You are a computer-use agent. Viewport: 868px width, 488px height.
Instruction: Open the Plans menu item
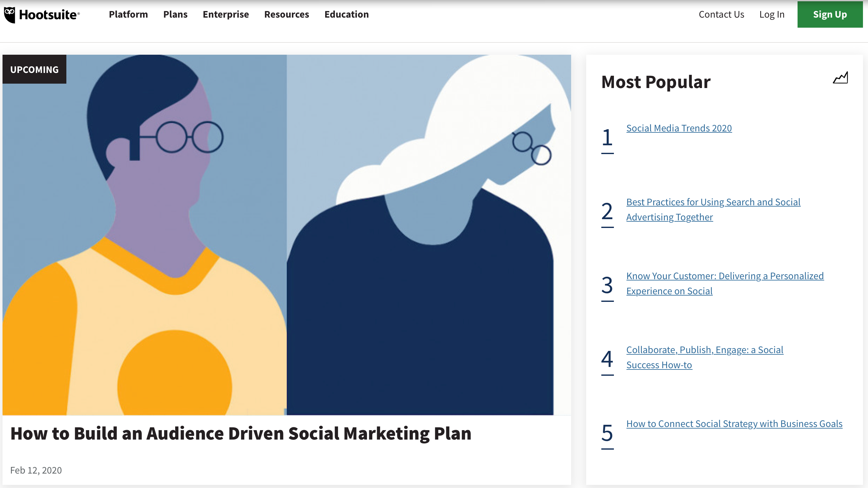point(175,14)
